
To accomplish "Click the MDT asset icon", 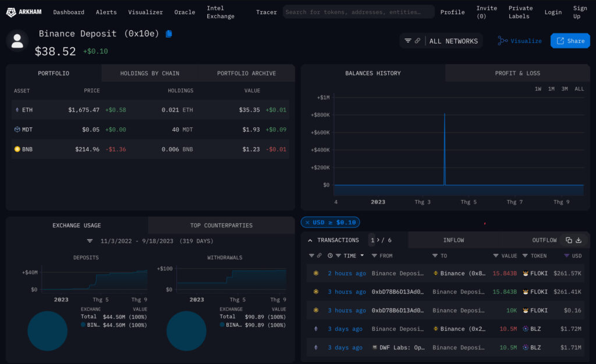I will click(x=17, y=130).
